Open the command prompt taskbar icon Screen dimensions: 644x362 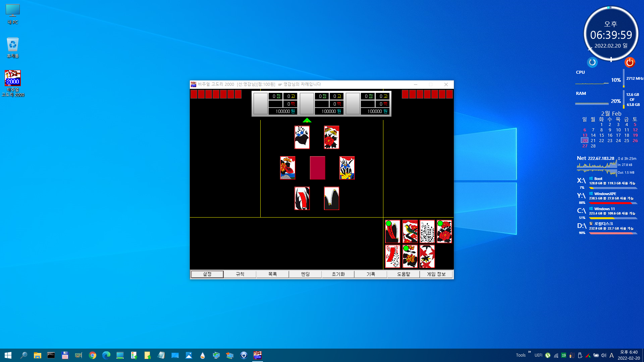[51, 355]
